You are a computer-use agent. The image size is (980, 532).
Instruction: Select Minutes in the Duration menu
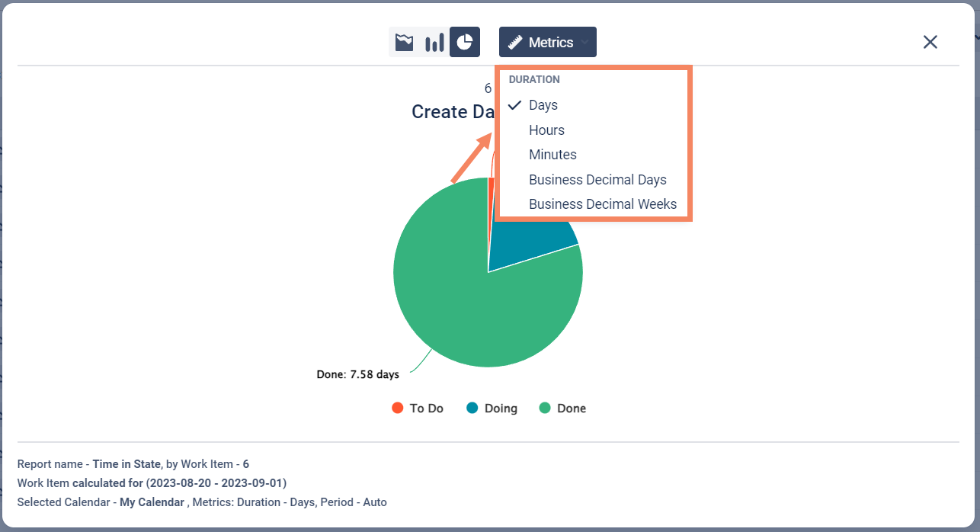point(552,155)
